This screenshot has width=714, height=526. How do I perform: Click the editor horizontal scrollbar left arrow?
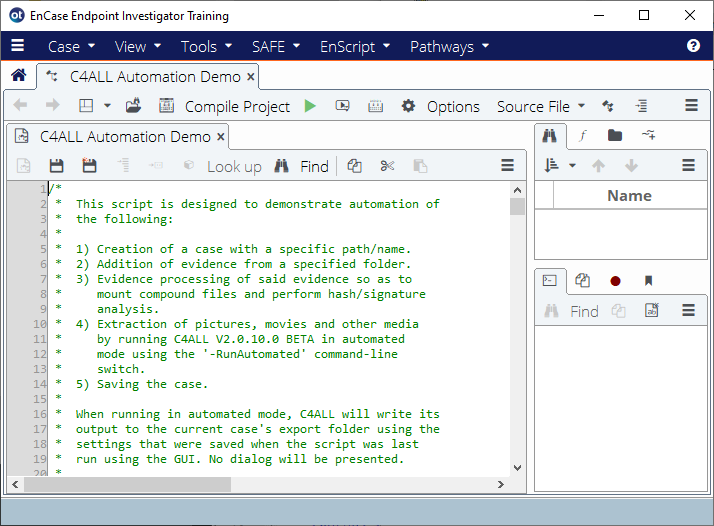[x=15, y=485]
